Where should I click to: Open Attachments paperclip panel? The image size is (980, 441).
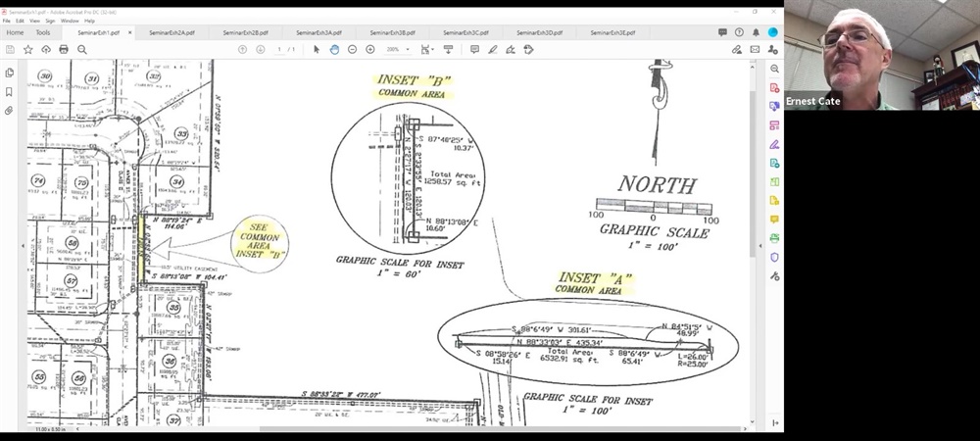click(x=10, y=111)
